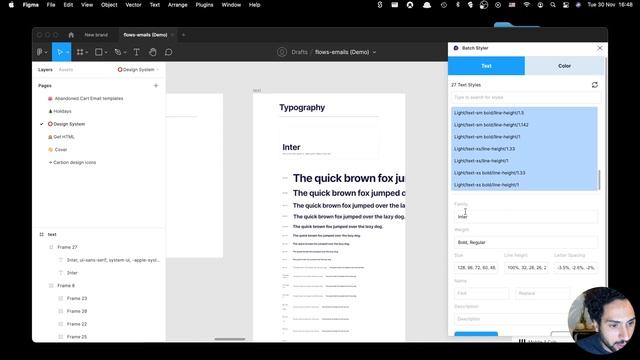Select the Comment tool
640x360 pixels.
tap(168, 52)
